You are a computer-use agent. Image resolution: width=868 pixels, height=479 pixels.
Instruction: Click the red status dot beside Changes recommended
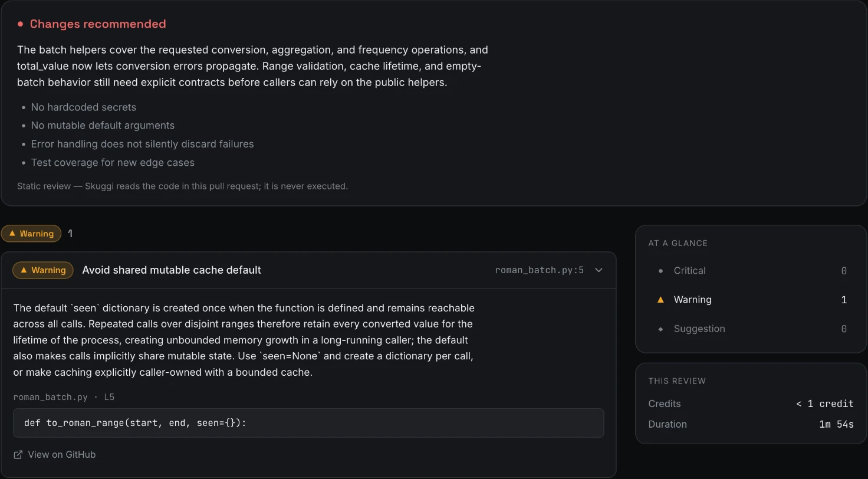[x=20, y=24]
